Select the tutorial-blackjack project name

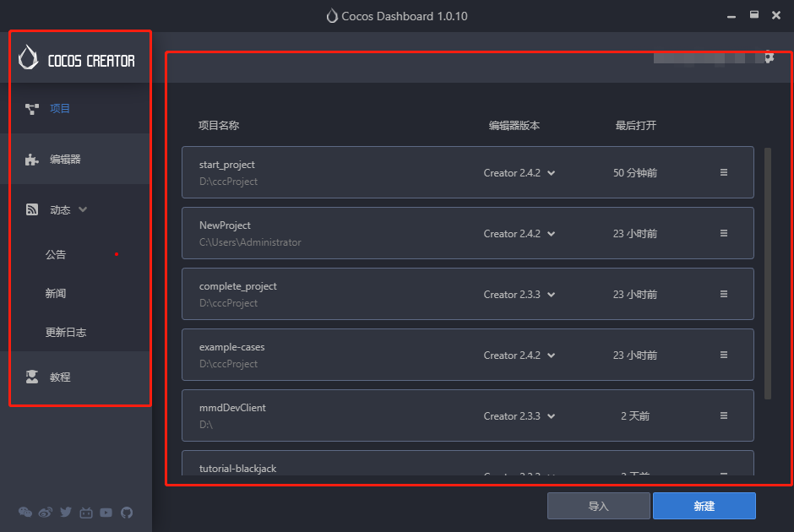(238, 469)
